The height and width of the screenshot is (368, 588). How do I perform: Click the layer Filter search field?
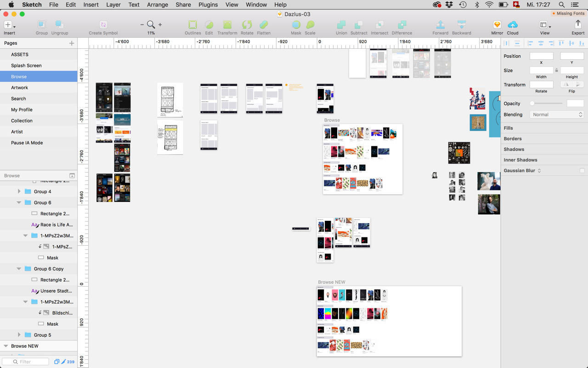click(28, 362)
